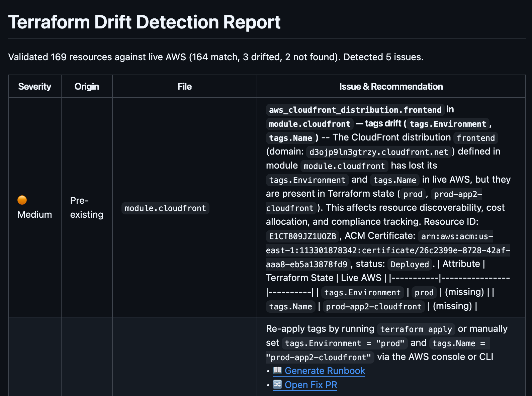Click the Issue & Recommendation column header

pyautogui.click(x=391, y=87)
